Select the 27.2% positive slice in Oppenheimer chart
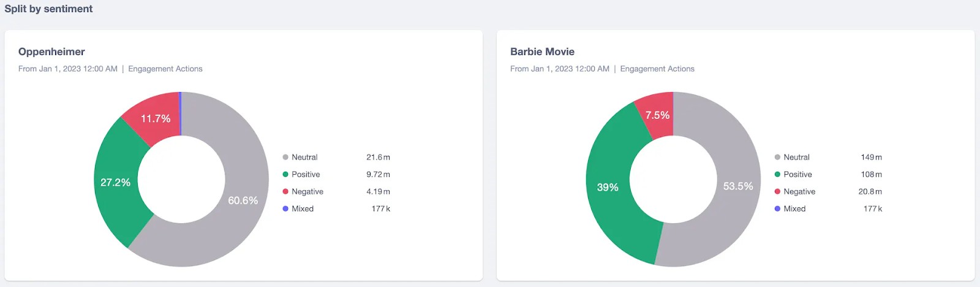 point(115,183)
